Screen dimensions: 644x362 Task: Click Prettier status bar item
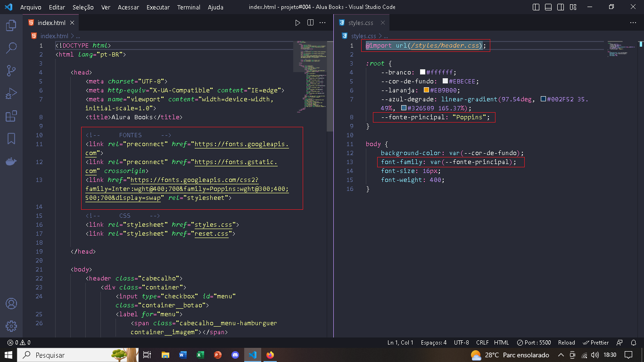tap(596, 343)
